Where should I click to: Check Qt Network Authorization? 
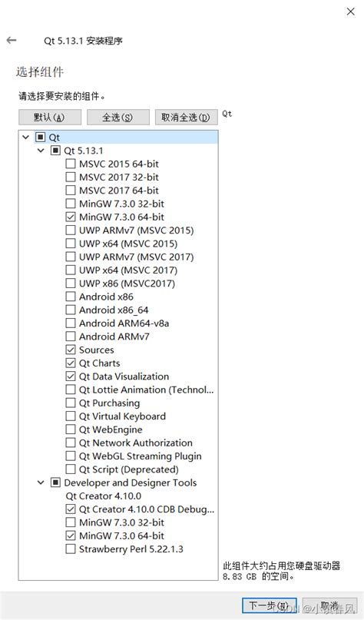pyautogui.click(x=71, y=443)
